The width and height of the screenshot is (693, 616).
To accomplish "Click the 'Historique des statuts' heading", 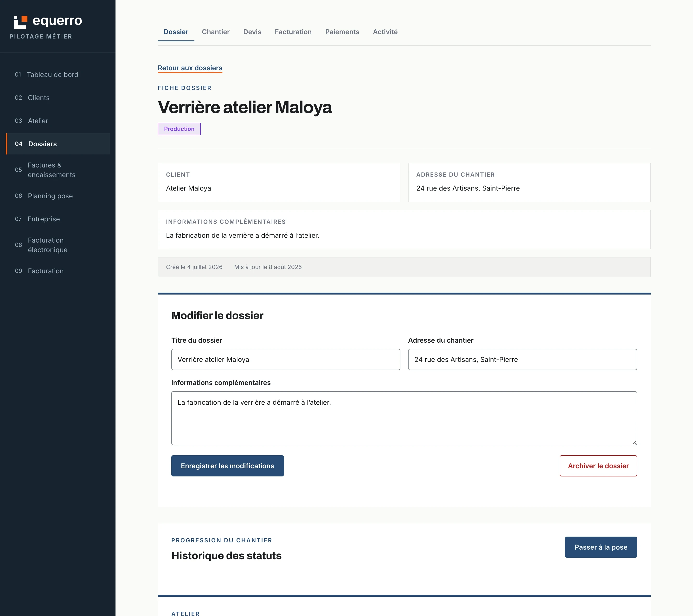I will [x=226, y=556].
